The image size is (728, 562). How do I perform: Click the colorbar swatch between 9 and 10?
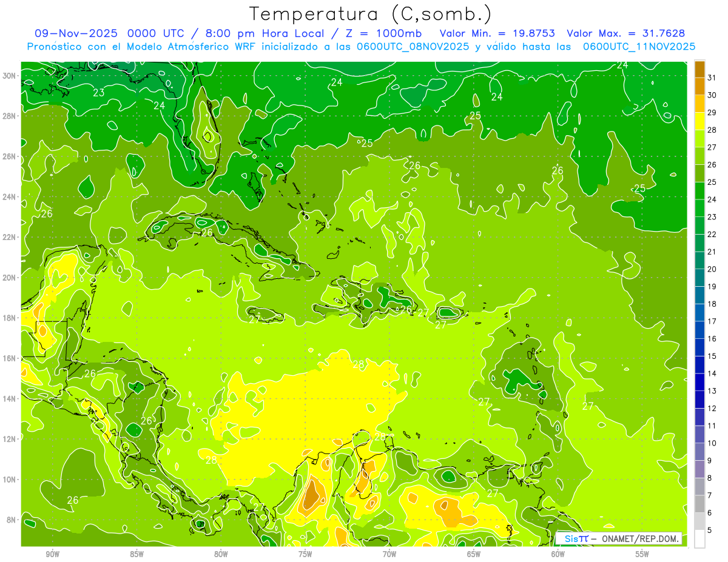[x=699, y=452]
